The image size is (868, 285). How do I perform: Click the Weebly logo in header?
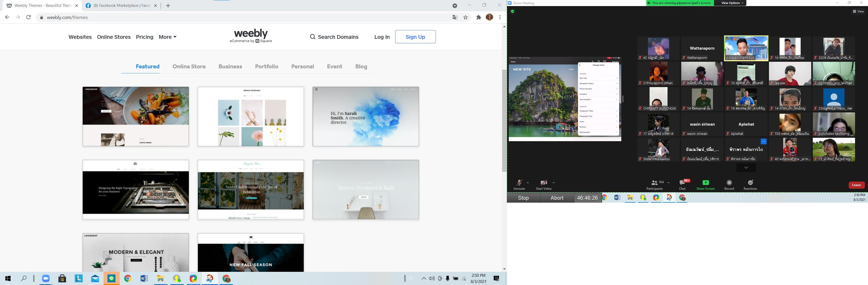click(251, 36)
